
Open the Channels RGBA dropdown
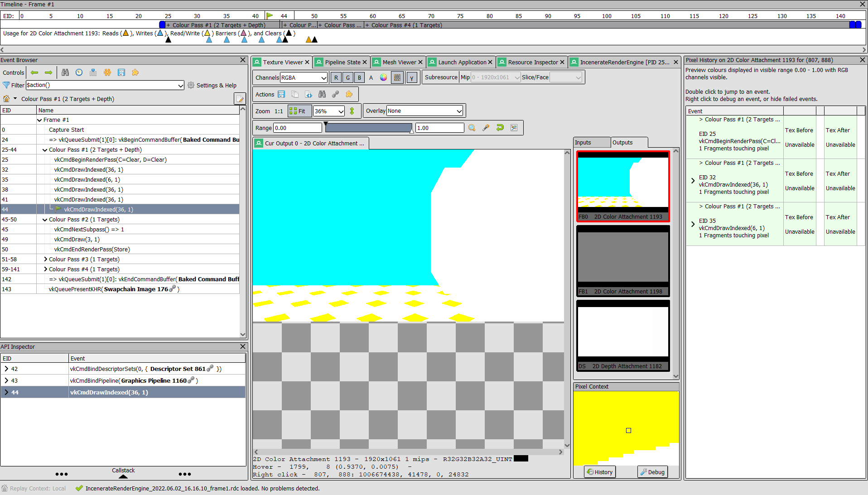coord(304,77)
